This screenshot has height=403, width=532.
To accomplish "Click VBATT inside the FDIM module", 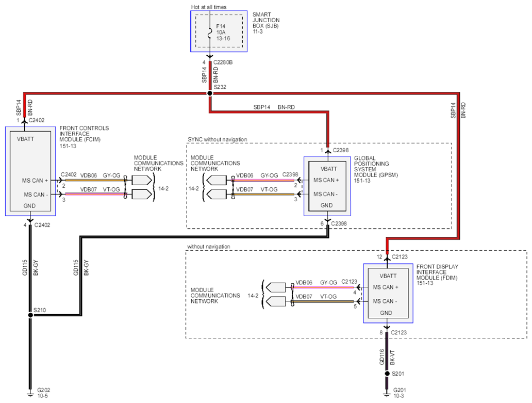I will click(388, 276).
